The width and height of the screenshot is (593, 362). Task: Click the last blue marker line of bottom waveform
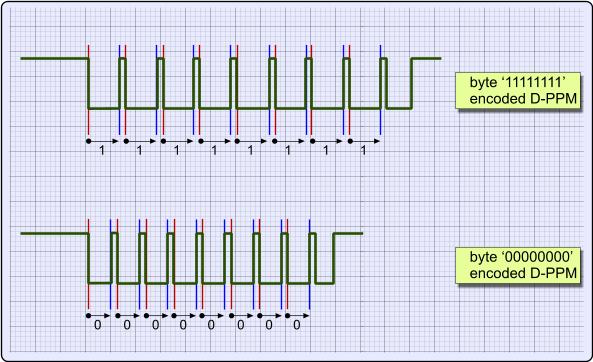309,264
